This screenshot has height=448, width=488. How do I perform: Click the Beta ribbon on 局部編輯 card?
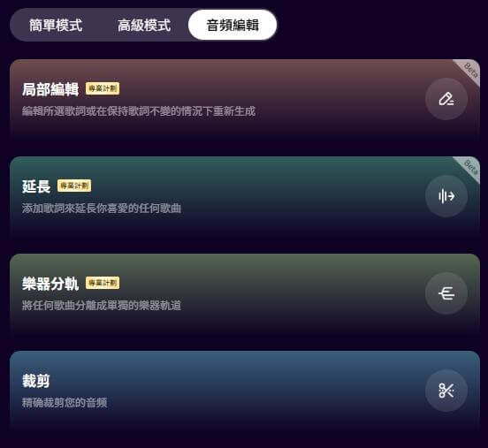469,71
